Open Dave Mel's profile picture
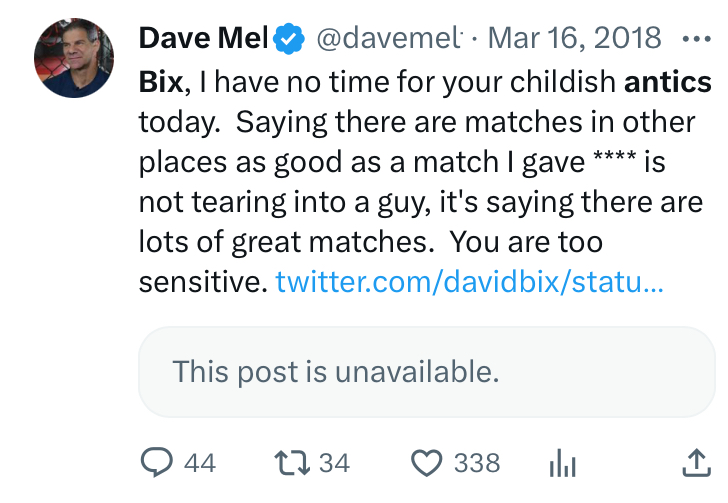 [x=74, y=58]
